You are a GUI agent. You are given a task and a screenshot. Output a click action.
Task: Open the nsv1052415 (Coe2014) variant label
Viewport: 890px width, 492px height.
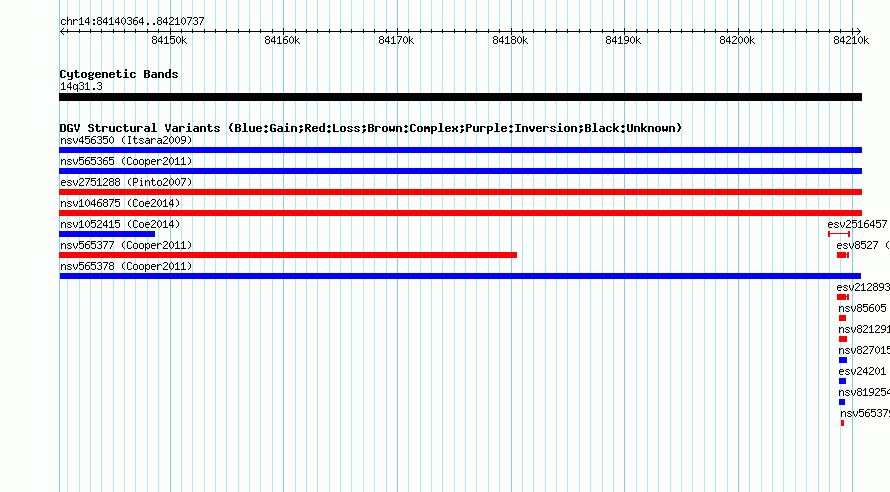(120, 224)
